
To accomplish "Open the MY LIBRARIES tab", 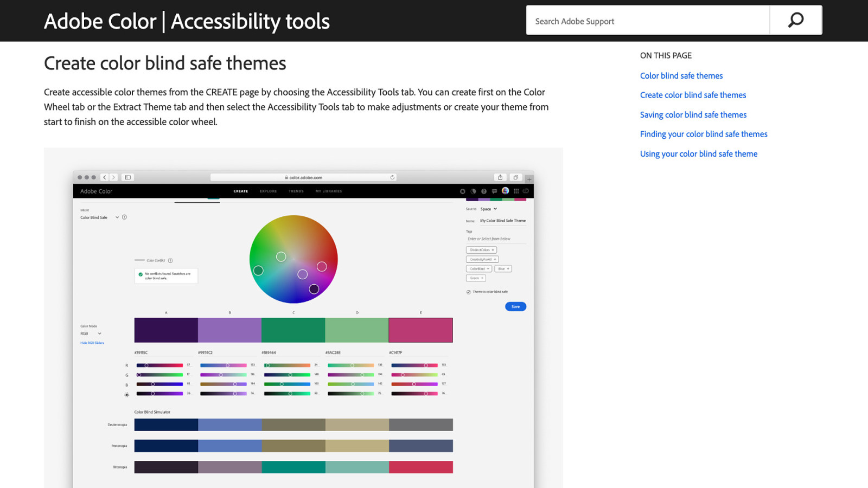I will point(329,191).
